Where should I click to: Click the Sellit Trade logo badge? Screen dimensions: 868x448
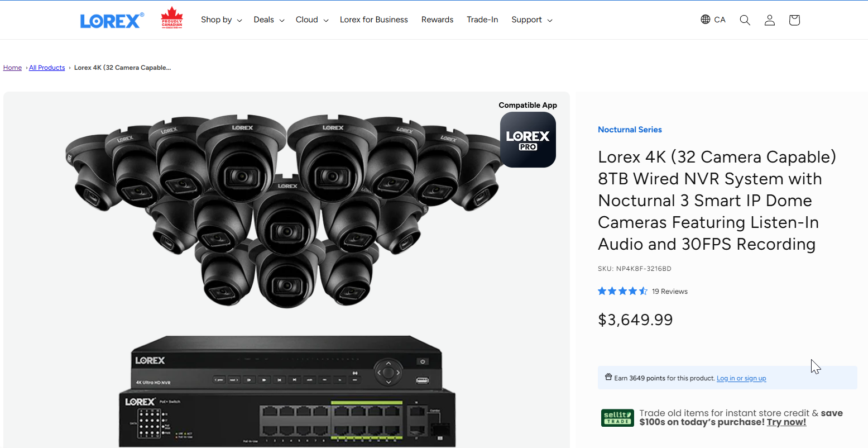point(617,418)
